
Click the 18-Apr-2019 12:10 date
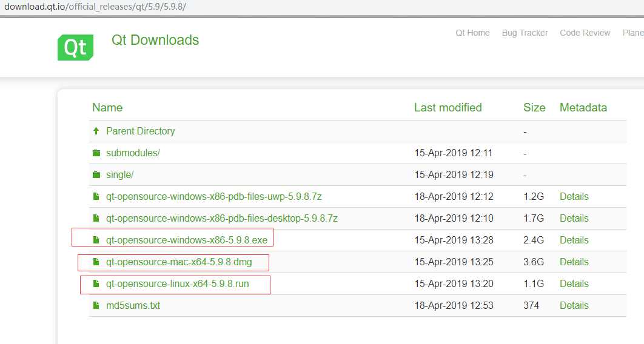(454, 218)
